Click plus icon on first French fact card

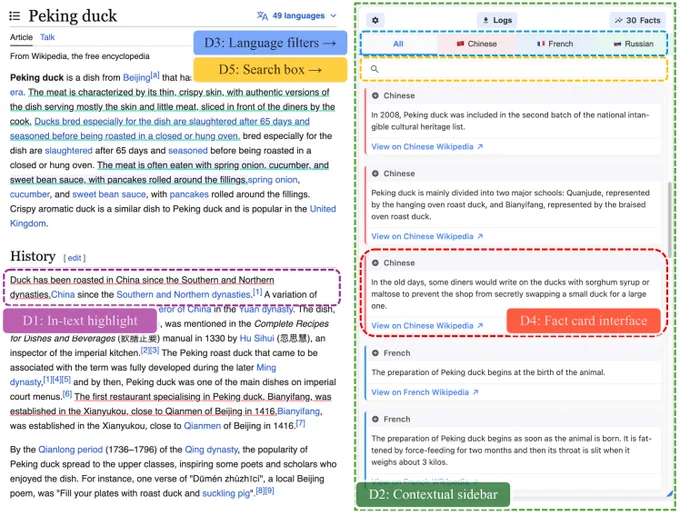(x=375, y=353)
